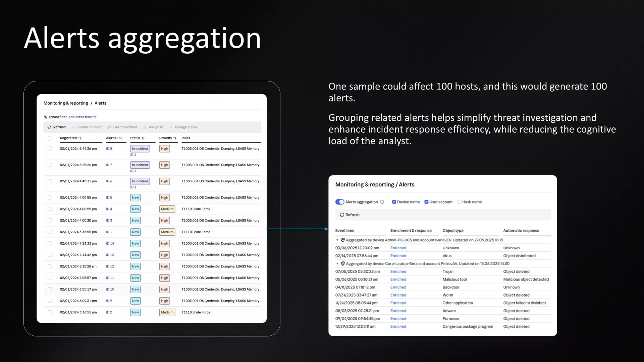The image size is (644, 362).
Task: Click the info icon beside Alerts aggregation
Action: [x=382, y=202]
